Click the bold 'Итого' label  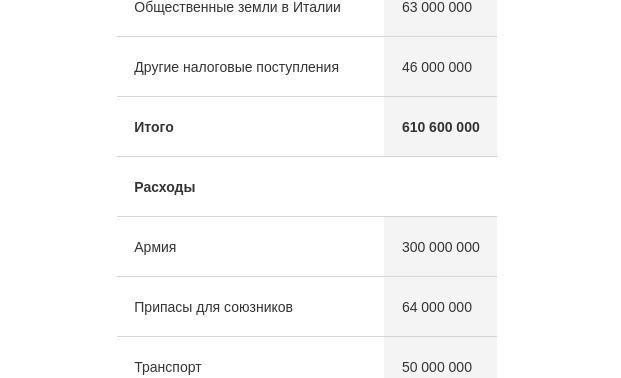click(x=154, y=127)
